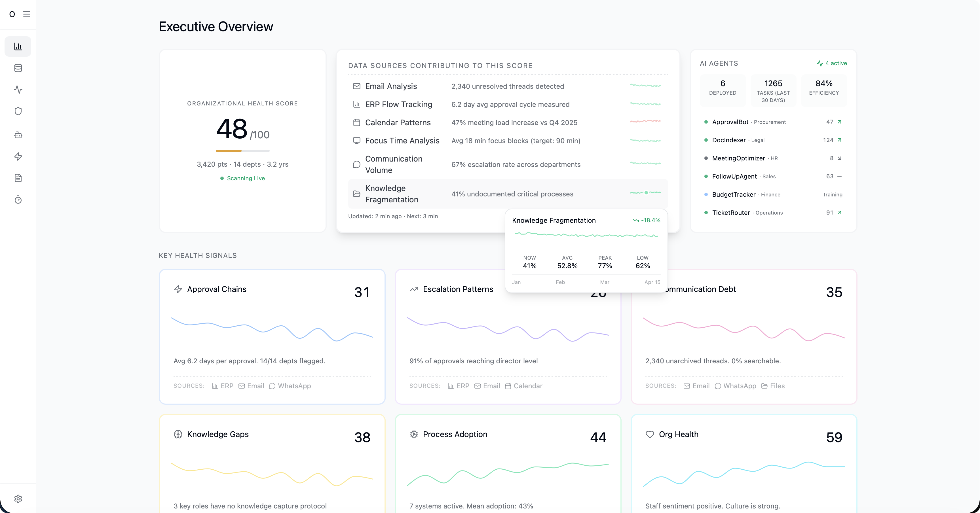Select the shield security icon in sidebar

(18, 111)
